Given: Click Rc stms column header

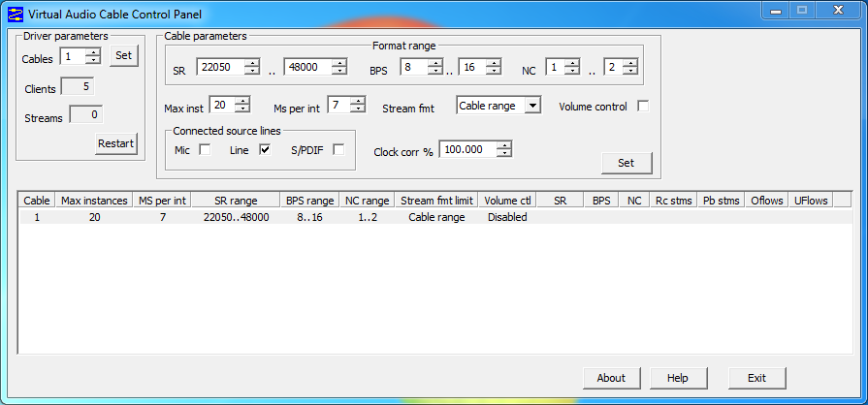Looking at the screenshot, I should pyautogui.click(x=674, y=201).
